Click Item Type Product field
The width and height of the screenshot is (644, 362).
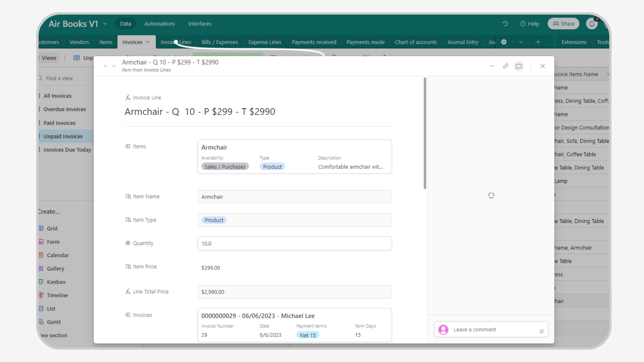pos(294,220)
